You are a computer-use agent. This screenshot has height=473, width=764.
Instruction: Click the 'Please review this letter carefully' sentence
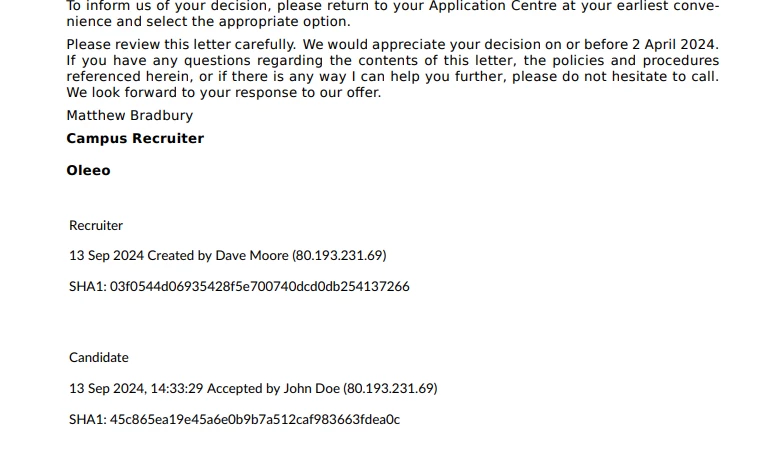click(181, 44)
